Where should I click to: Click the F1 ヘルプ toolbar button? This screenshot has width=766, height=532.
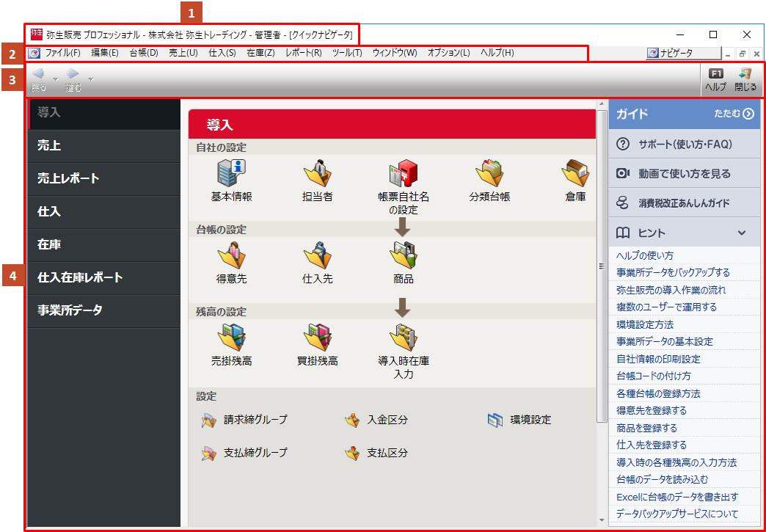click(x=715, y=79)
